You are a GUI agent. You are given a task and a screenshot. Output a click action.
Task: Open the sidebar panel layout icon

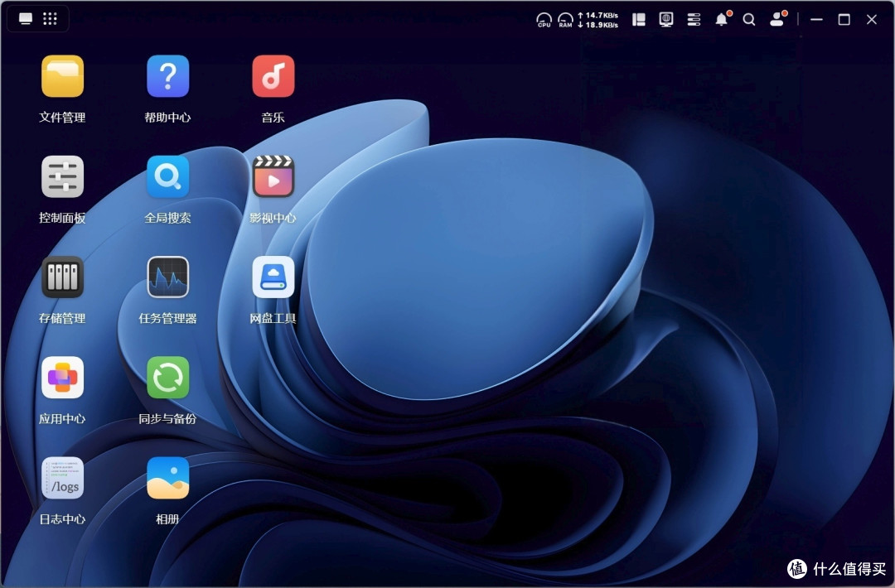pos(639,20)
